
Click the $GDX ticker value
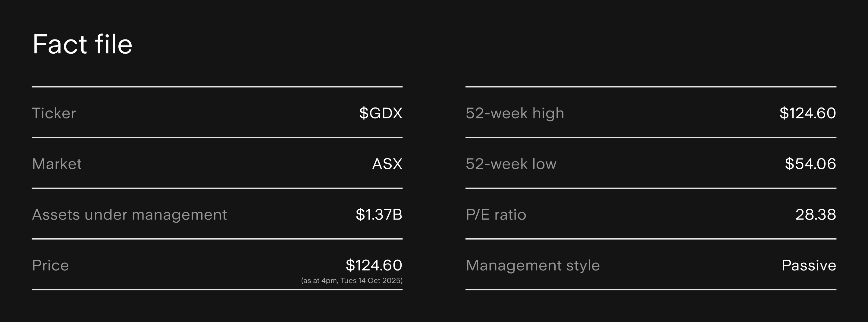[381, 113]
